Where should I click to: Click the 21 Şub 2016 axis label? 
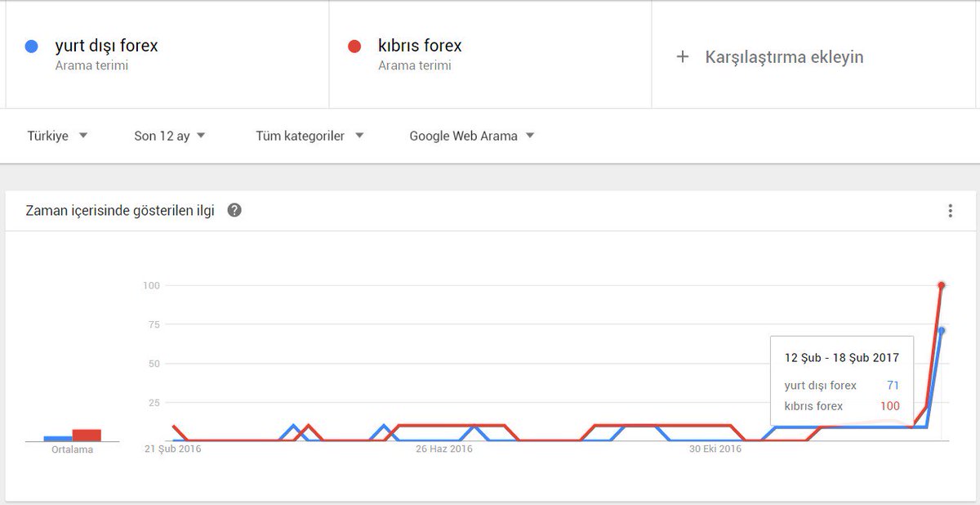172,449
